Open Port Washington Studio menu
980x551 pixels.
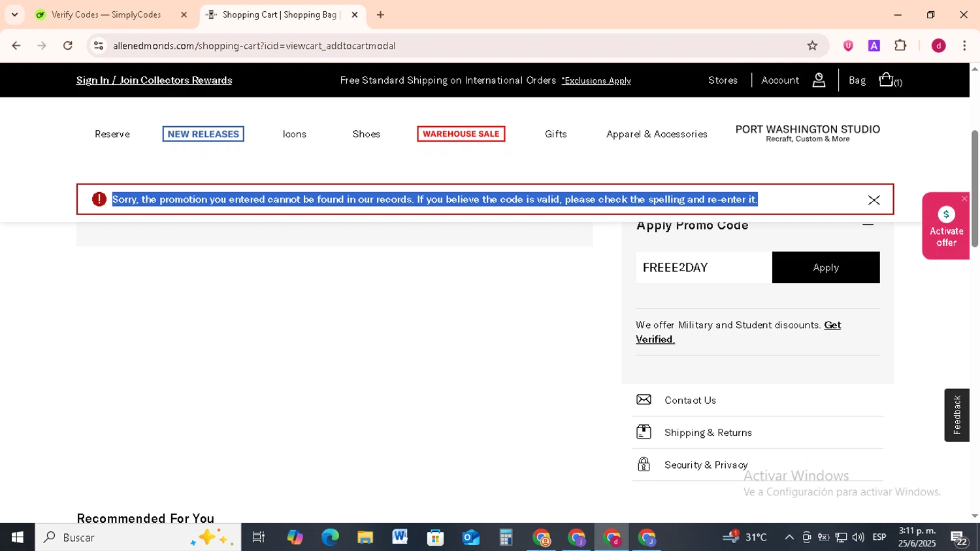(x=808, y=133)
